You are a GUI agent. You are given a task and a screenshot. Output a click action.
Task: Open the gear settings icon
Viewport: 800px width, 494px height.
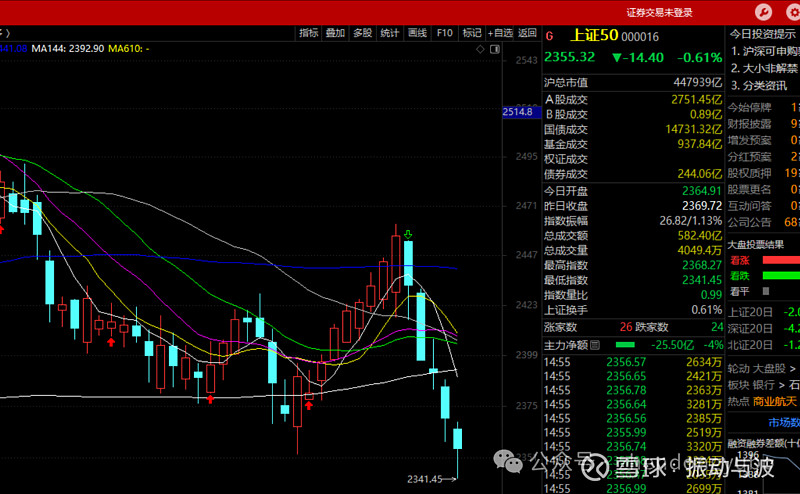[794, 12]
